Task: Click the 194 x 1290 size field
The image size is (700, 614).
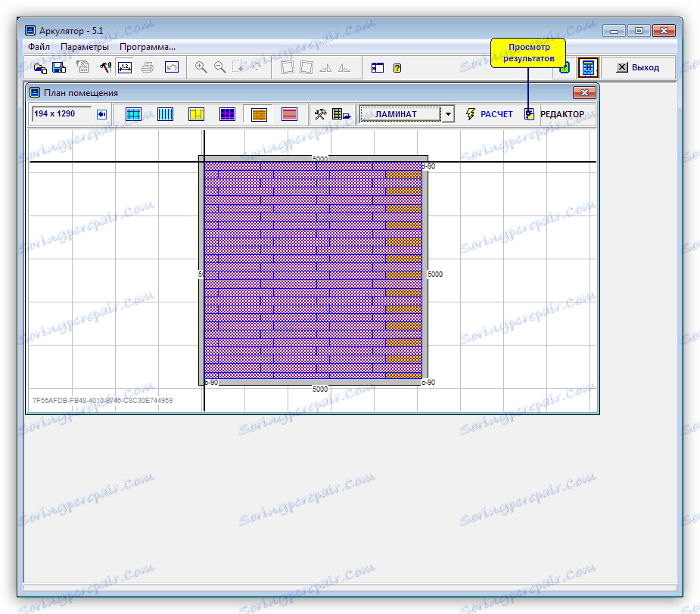Action: point(61,114)
